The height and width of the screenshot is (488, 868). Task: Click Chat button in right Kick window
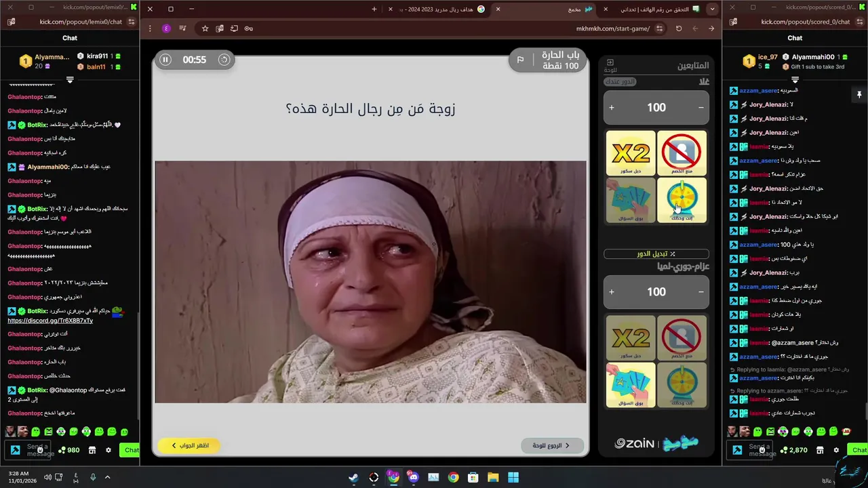859,450
